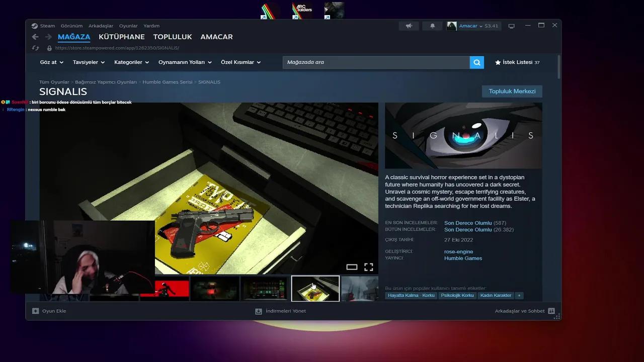Click the wishlist star icon

click(498, 62)
